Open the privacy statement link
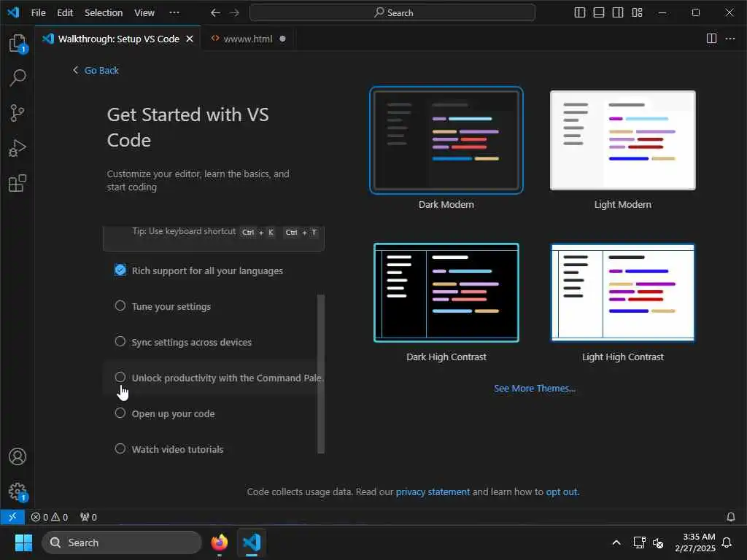This screenshot has width=747, height=560. pyautogui.click(x=433, y=491)
